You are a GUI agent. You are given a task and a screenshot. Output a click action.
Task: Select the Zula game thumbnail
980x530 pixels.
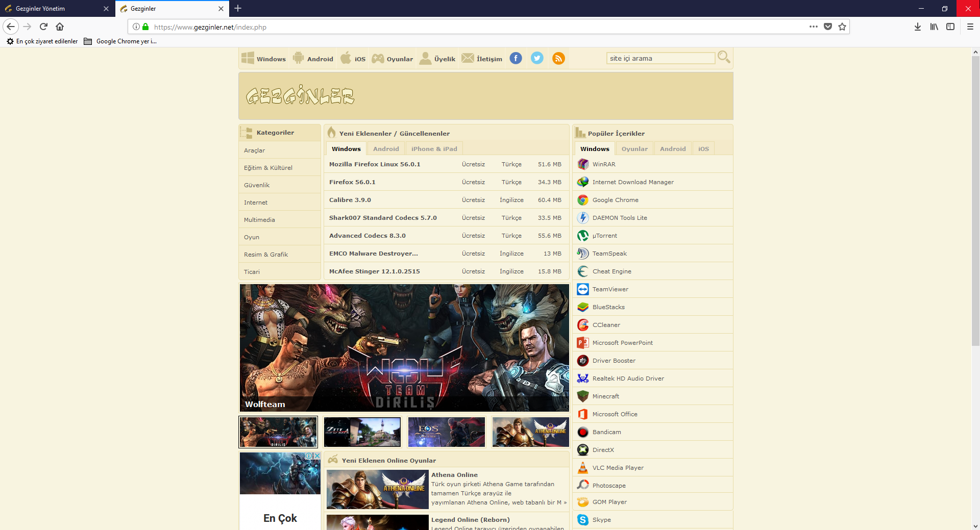(x=362, y=432)
